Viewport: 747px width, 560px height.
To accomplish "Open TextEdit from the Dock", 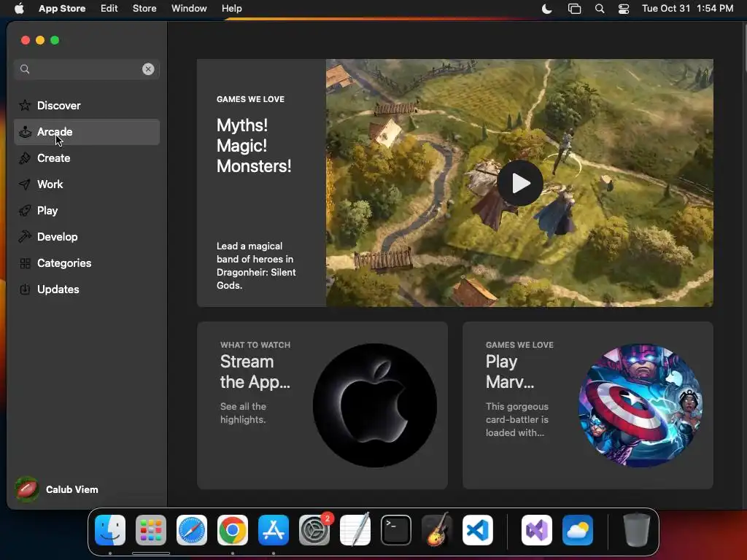I will click(x=355, y=529).
